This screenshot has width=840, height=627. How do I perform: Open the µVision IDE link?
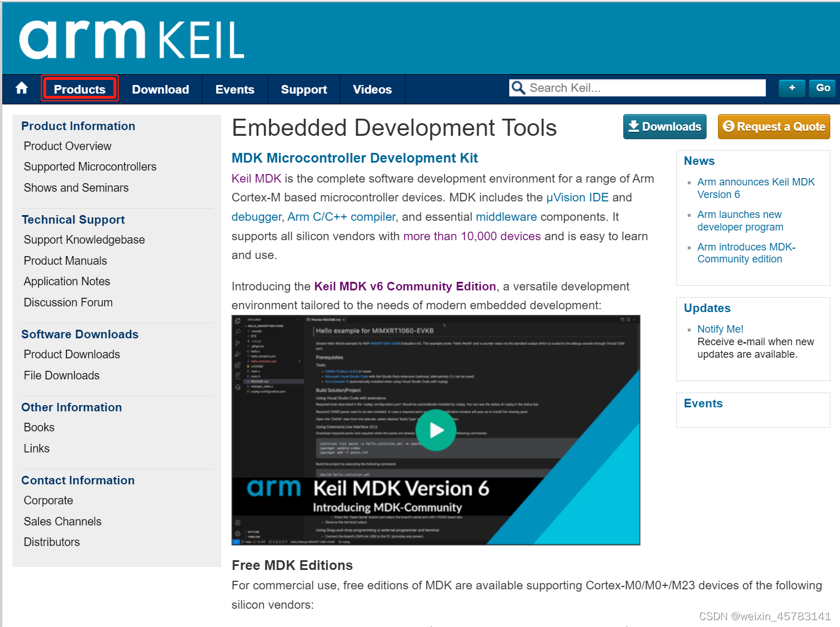(578, 197)
